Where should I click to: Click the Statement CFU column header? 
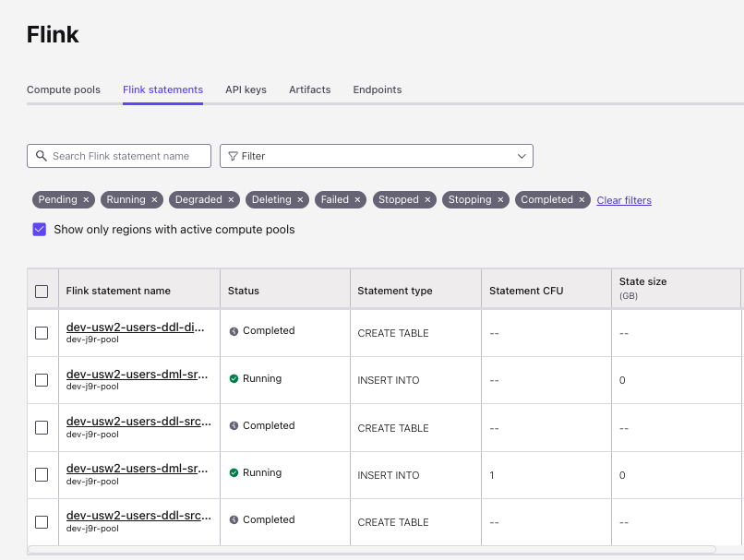pyautogui.click(x=546, y=289)
